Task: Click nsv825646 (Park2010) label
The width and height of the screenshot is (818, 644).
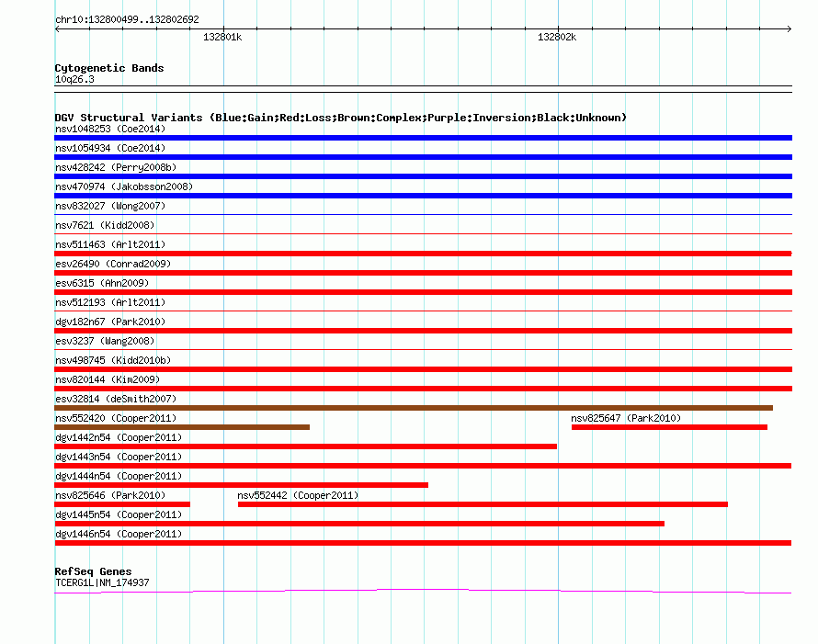Action: (x=110, y=495)
